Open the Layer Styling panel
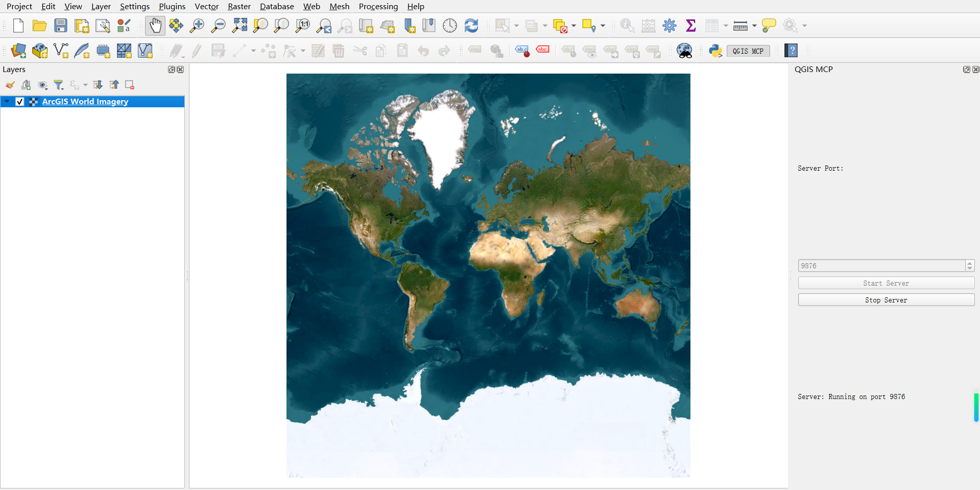The image size is (980, 490). tap(10, 85)
